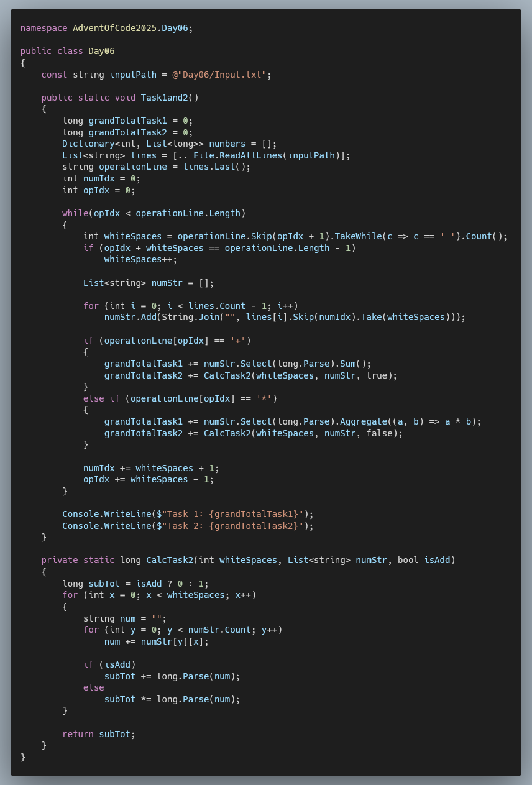Click the while(opIdx < operationLine.Length) condition
Screen dimensions: 532x785
click(154, 213)
